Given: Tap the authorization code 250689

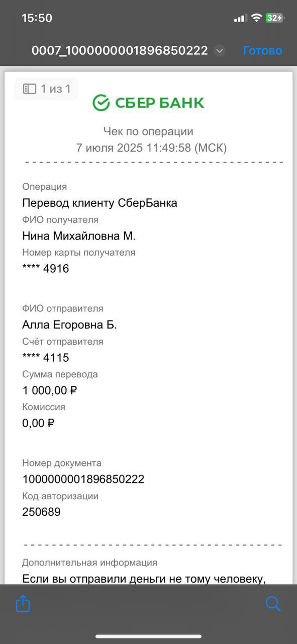Looking at the screenshot, I should tap(41, 512).
